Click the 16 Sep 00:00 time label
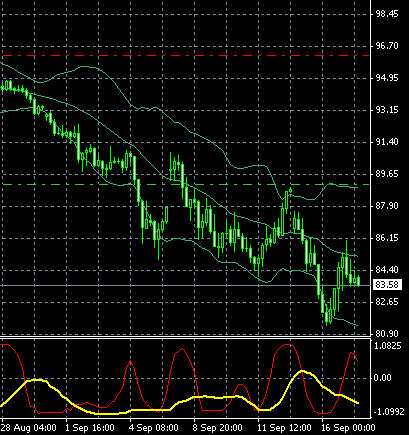 348,427
